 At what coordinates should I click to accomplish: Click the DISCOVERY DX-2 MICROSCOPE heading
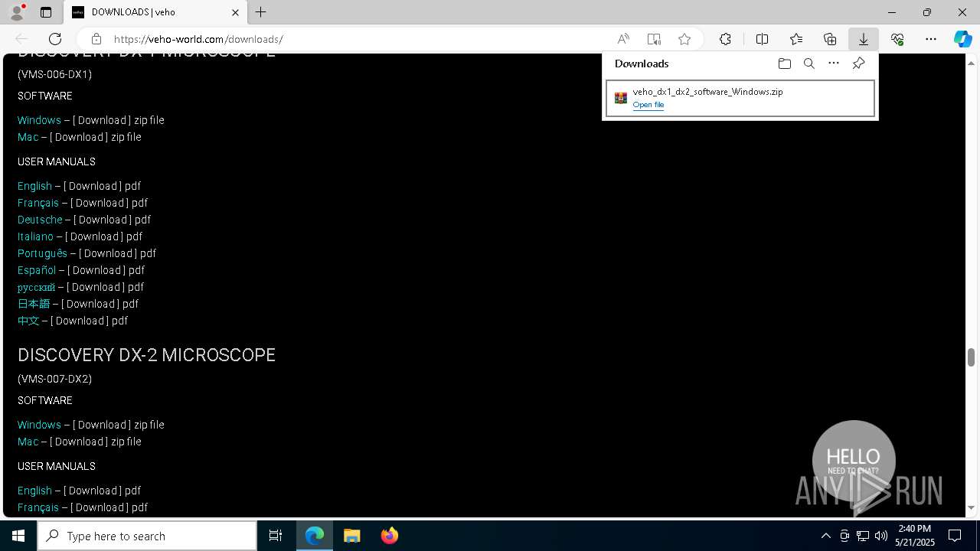click(x=146, y=355)
